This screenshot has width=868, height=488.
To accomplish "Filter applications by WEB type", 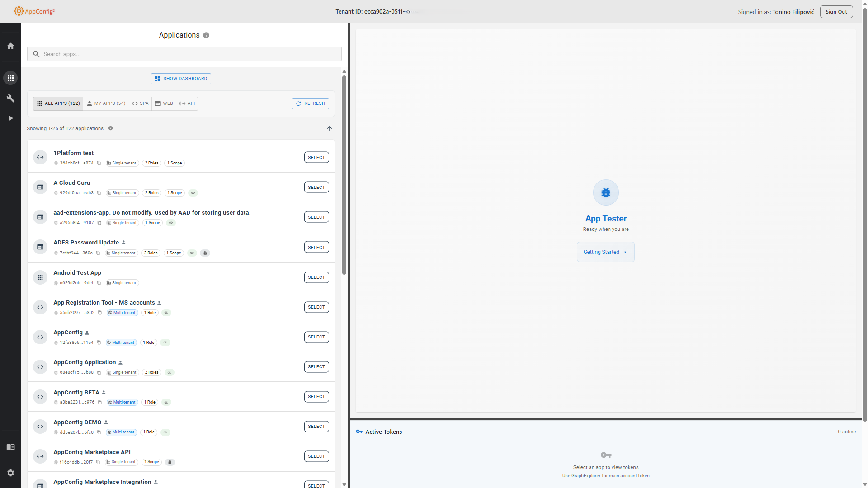I will point(164,103).
